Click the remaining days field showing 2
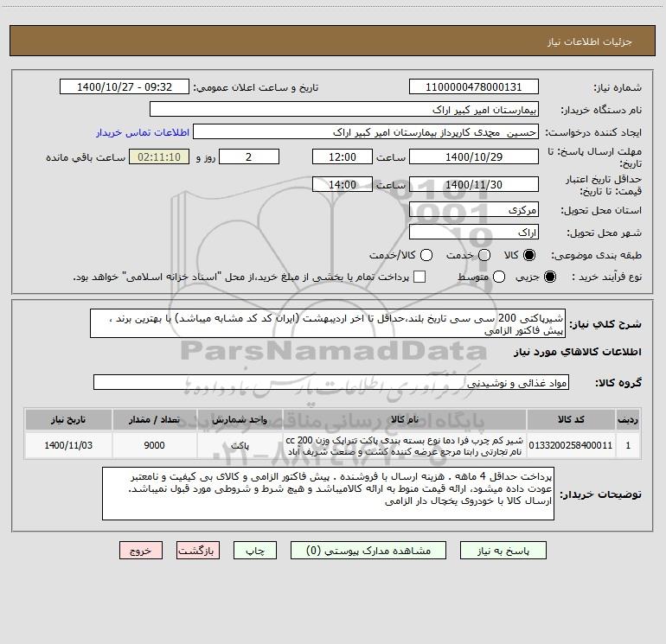 [249, 156]
